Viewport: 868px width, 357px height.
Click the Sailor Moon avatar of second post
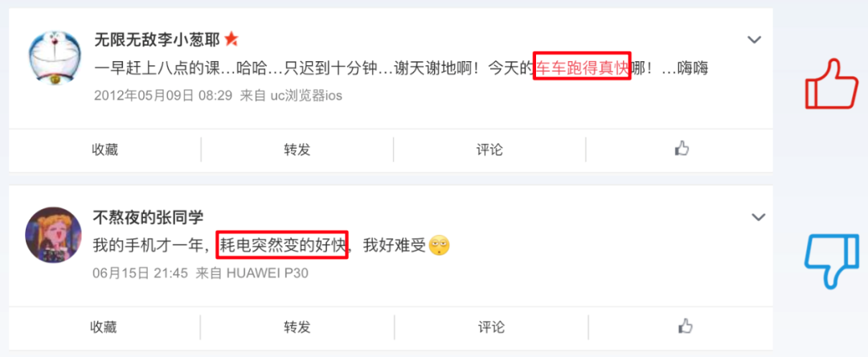[54, 236]
